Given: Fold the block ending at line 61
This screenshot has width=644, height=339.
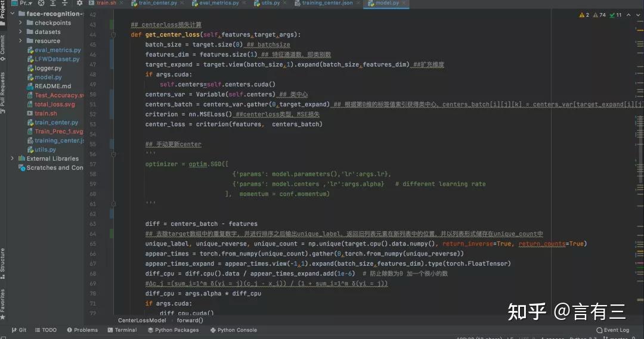Looking at the screenshot, I should tap(114, 204).
